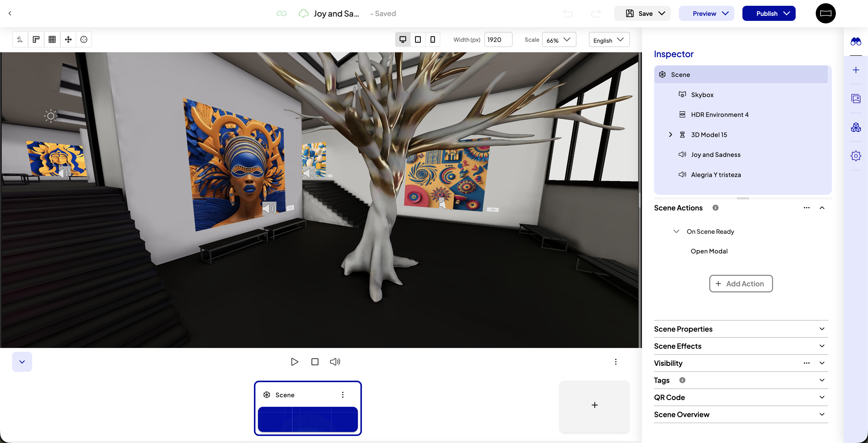The image size is (868, 443).
Task: Select the move gizmo tool
Action: coord(68,39)
